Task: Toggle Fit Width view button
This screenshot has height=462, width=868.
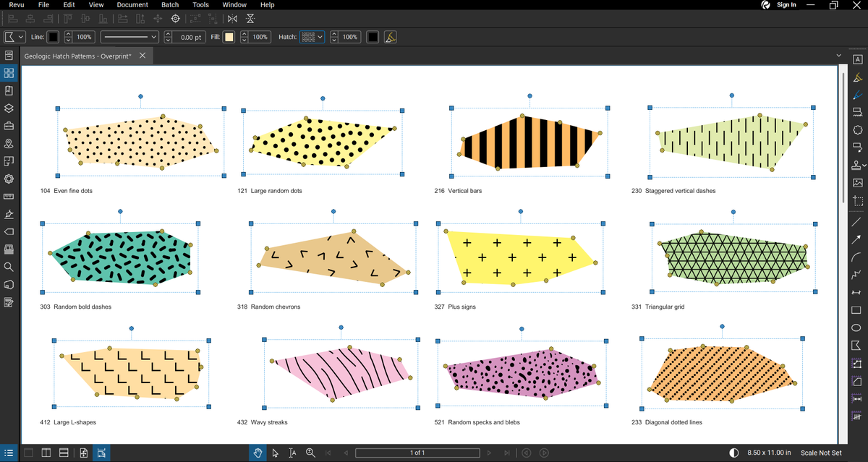Action: tap(101, 453)
